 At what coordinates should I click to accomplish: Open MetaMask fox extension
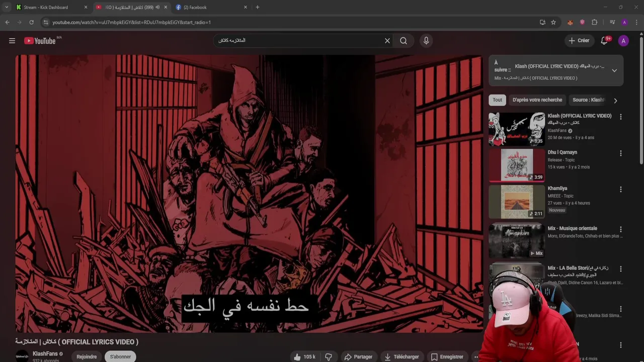coord(570,22)
